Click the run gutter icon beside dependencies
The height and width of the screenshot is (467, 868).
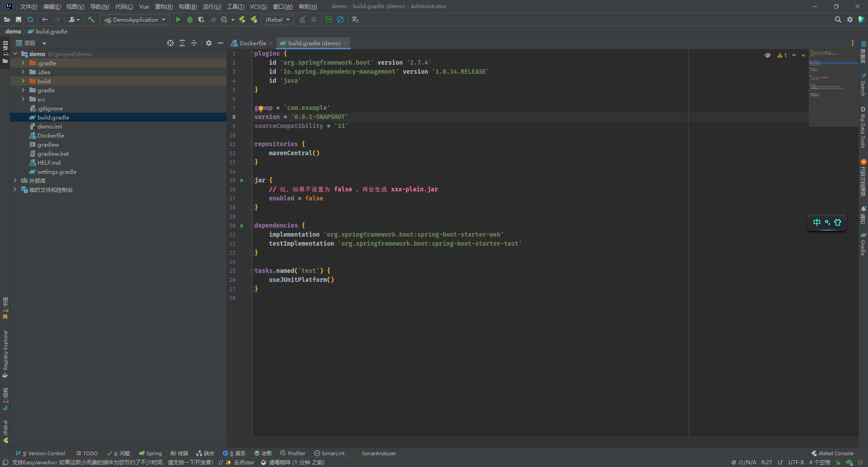click(242, 226)
